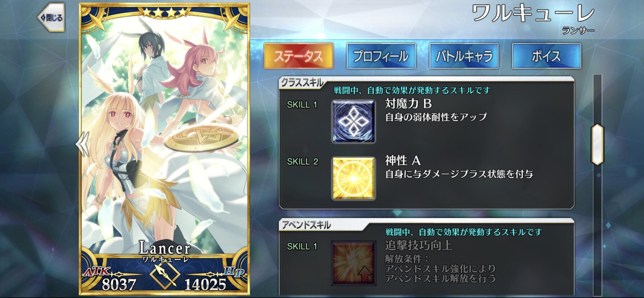Tap the 対魔力 B skill icon
The image size is (644, 298).
tap(353, 121)
